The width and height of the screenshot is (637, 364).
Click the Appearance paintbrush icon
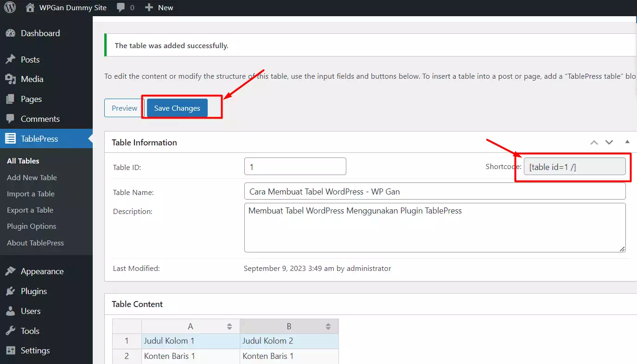(11, 271)
